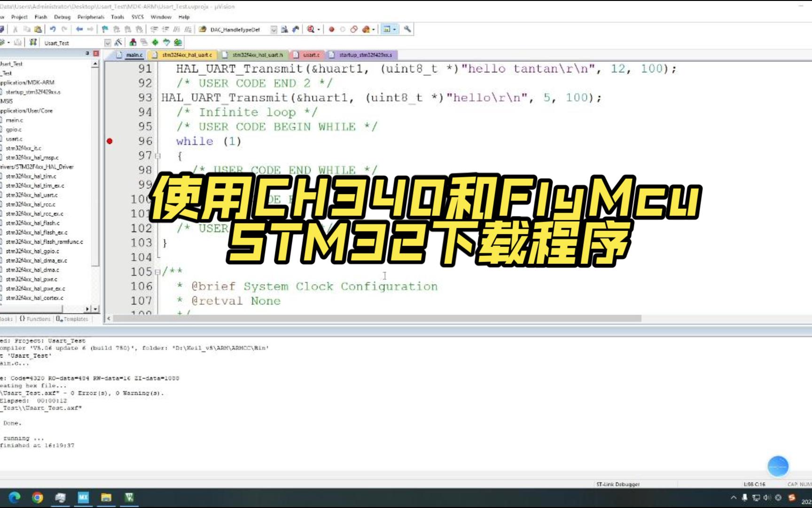Open the Project menu
The width and height of the screenshot is (812, 508).
point(19,17)
